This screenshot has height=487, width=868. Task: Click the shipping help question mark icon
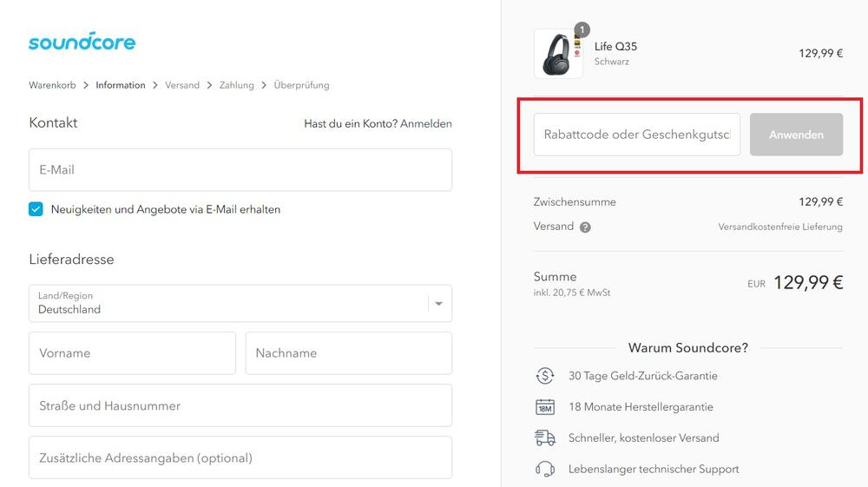(x=585, y=227)
